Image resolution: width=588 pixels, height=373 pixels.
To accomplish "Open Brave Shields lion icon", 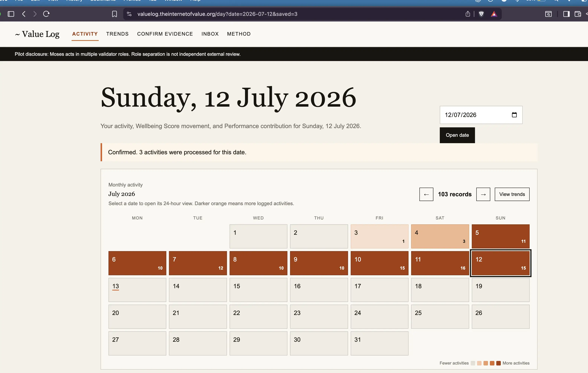I will click(x=481, y=14).
